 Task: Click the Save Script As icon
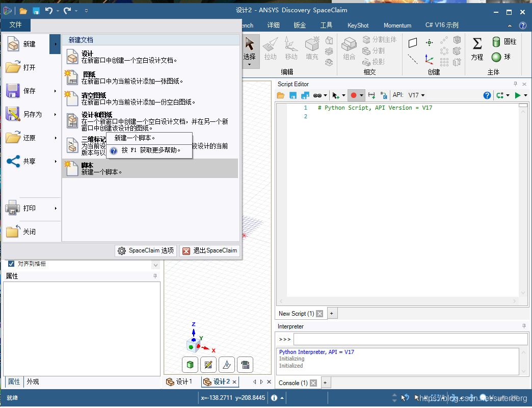click(x=305, y=95)
